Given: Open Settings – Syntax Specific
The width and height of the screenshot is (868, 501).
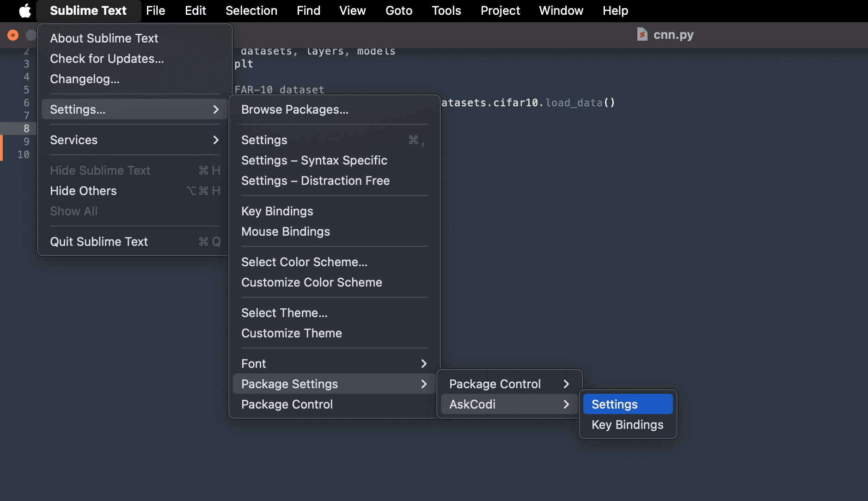Looking at the screenshot, I should click(x=334, y=160).
